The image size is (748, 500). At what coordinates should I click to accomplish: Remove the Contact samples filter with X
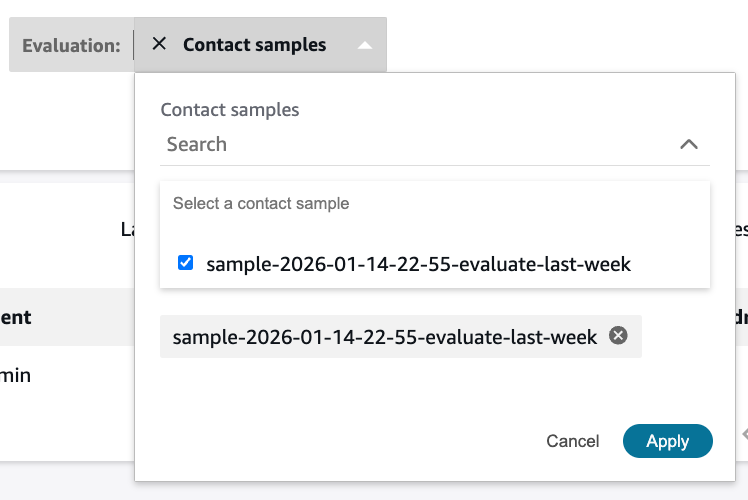pos(159,44)
